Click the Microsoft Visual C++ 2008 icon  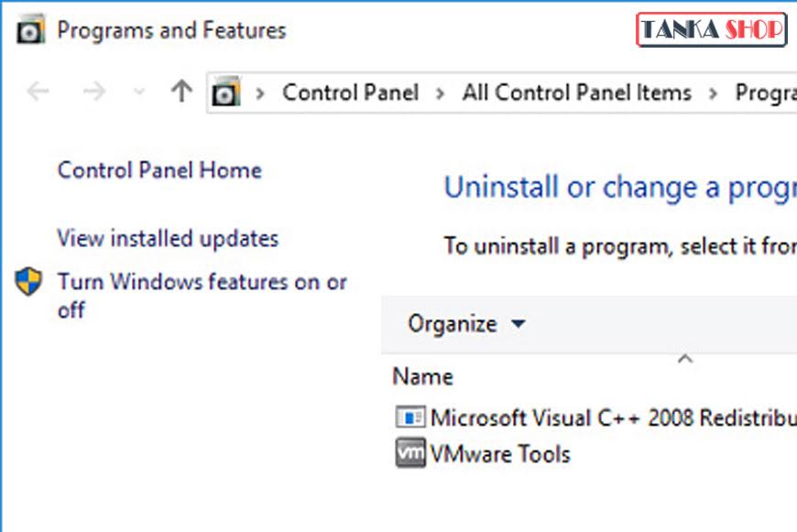point(409,418)
